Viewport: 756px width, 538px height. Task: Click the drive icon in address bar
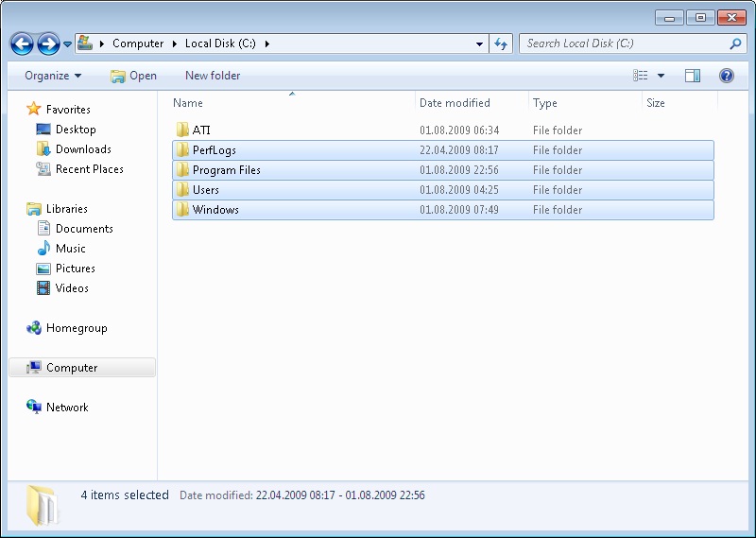(x=85, y=43)
